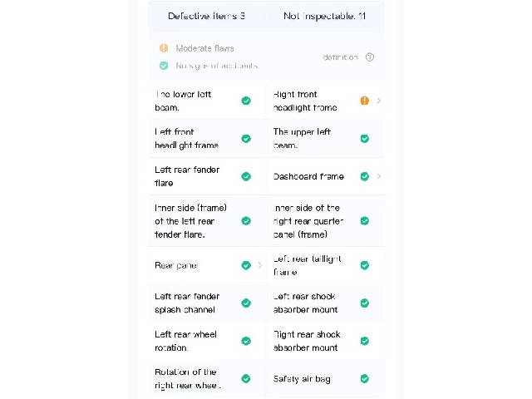532x399 pixels.
Task: Click green check beside Left front headlight frame
Action: tap(246, 139)
